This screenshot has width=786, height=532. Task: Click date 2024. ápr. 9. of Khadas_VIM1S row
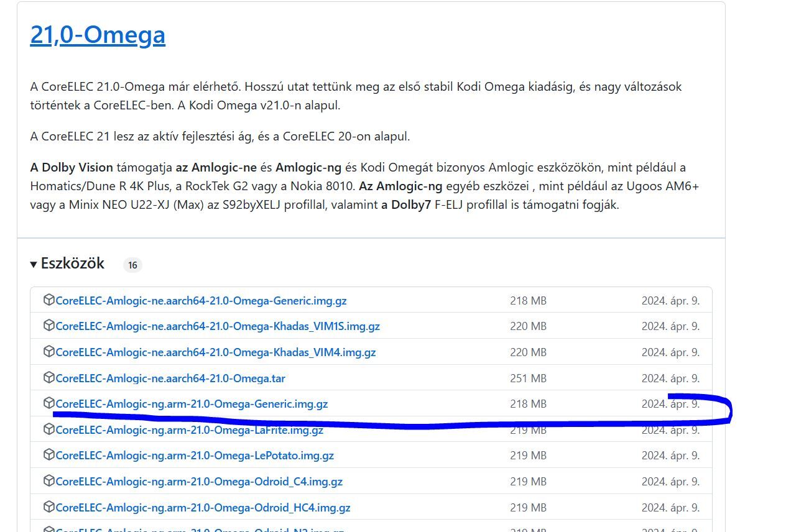[670, 326]
